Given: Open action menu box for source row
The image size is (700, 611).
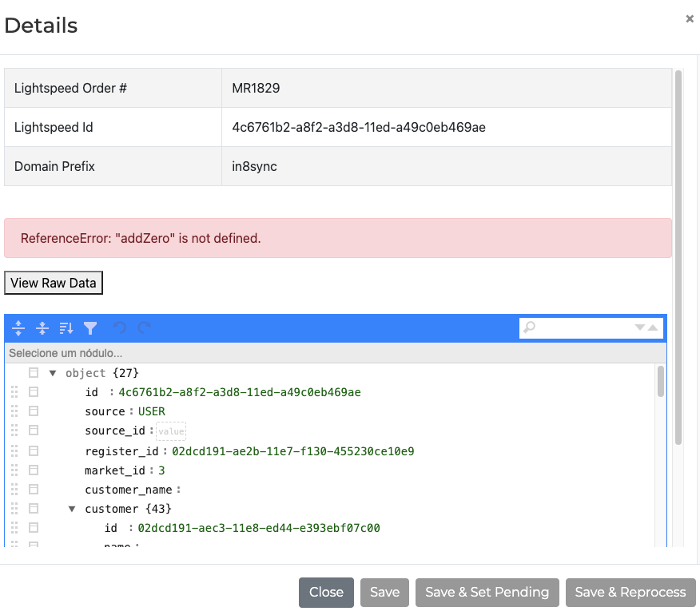Looking at the screenshot, I should pyautogui.click(x=34, y=411).
